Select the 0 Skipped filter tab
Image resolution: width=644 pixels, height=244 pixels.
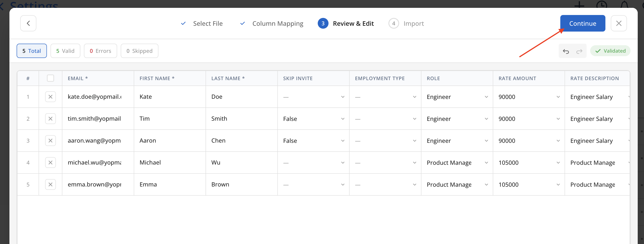[x=139, y=51]
